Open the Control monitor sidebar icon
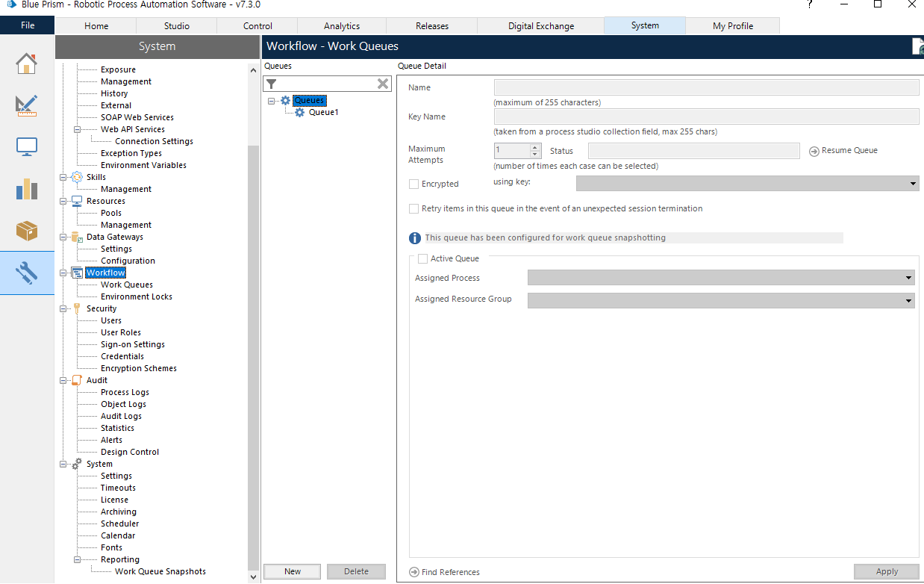The width and height of the screenshot is (924, 584). 27,147
